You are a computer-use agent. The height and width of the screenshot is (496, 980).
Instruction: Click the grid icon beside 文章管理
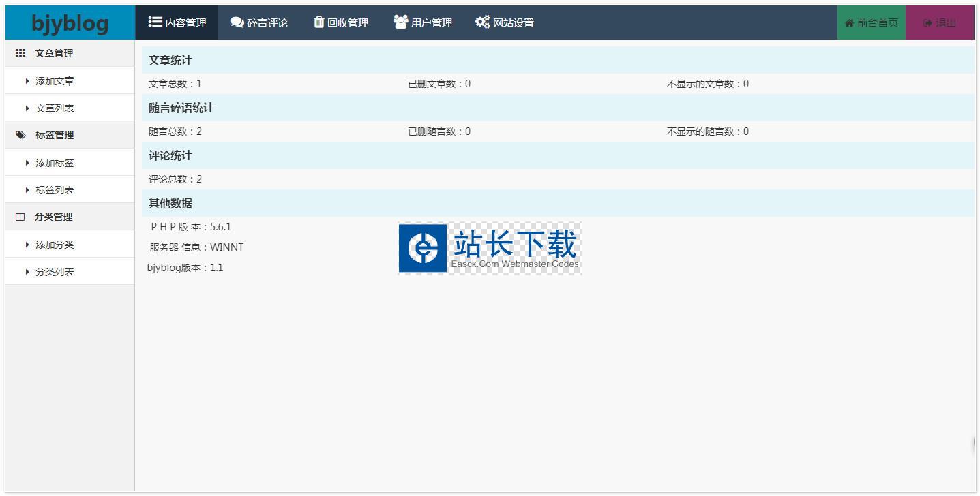[20, 53]
